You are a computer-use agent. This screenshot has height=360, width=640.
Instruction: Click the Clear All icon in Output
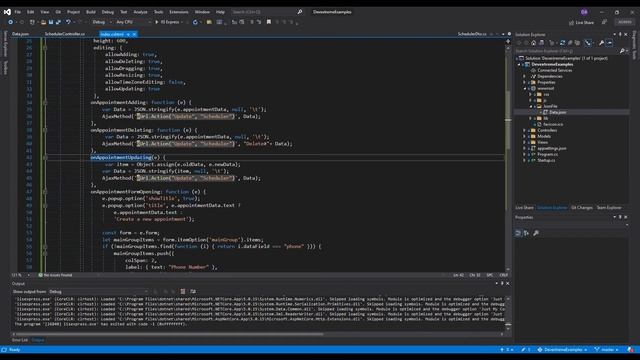coord(183,291)
